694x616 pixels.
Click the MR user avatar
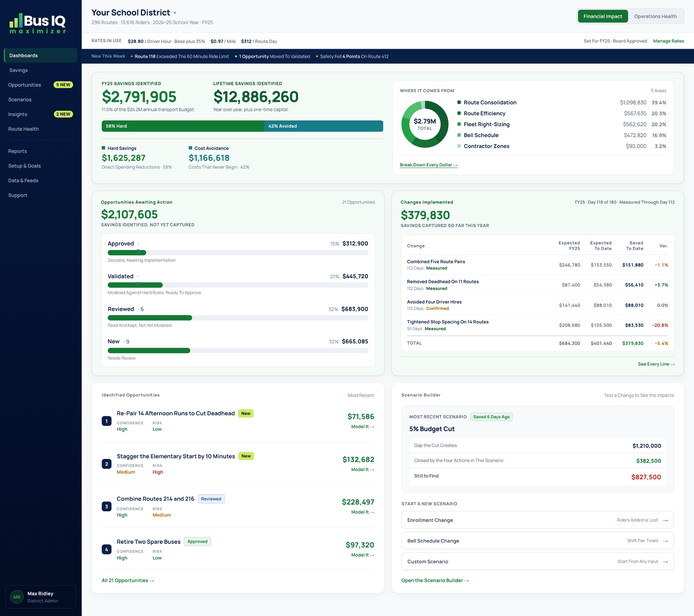pos(17,597)
